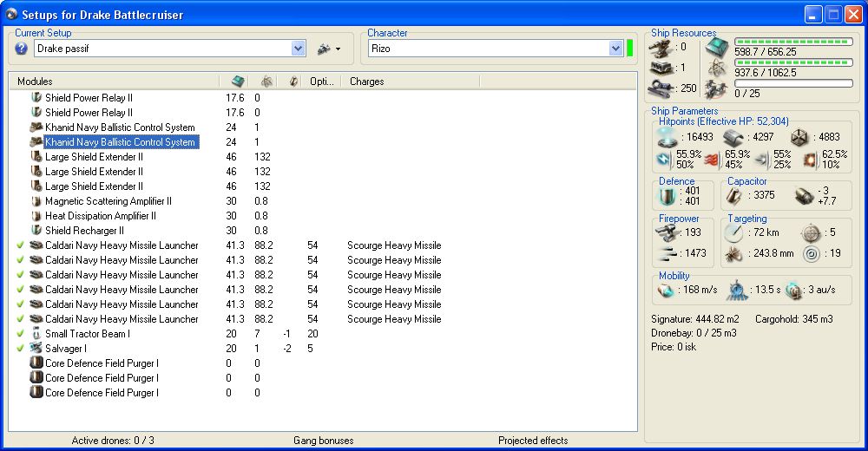Click the Charges column header

coord(411,82)
